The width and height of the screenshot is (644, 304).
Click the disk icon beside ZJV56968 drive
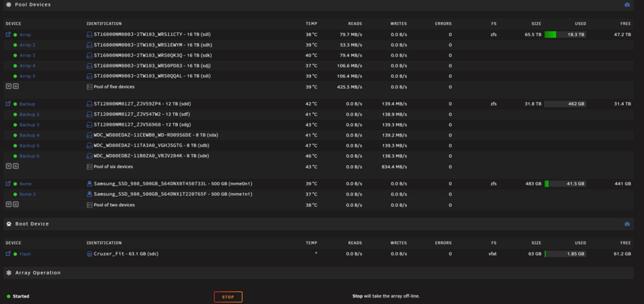[90, 125]
